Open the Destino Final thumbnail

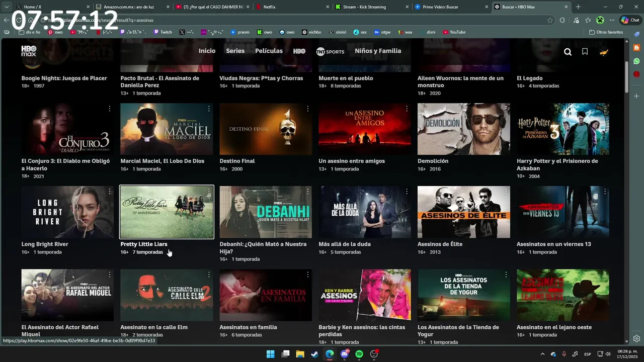266,129
